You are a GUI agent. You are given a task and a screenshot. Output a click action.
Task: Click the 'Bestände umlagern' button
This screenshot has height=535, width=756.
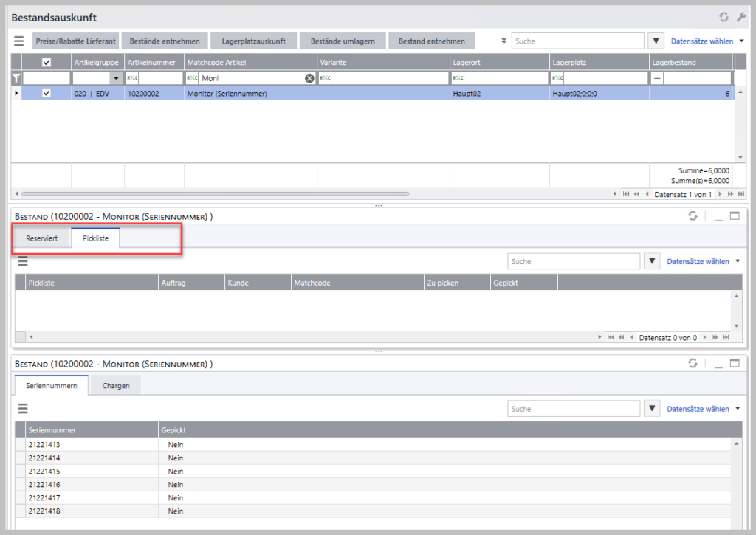342,41
